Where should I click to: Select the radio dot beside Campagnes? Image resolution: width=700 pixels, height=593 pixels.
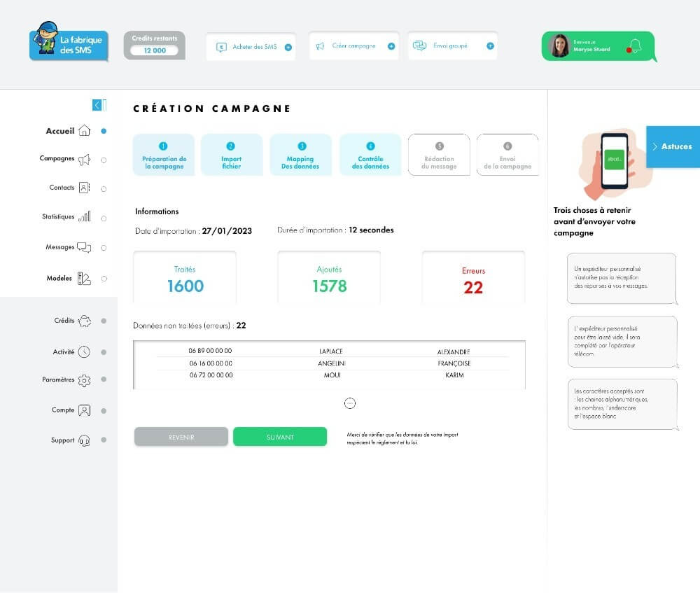tap(104, 160)
